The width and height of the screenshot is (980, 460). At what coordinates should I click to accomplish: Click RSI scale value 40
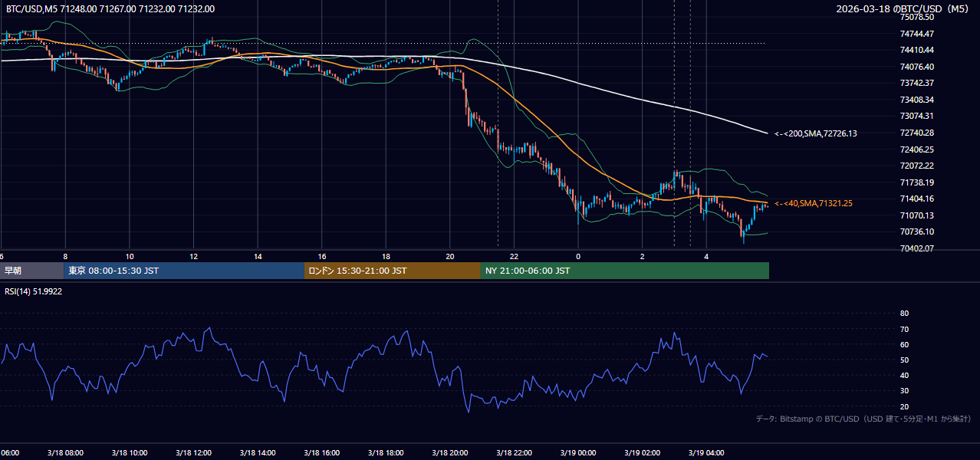[904, 375]
